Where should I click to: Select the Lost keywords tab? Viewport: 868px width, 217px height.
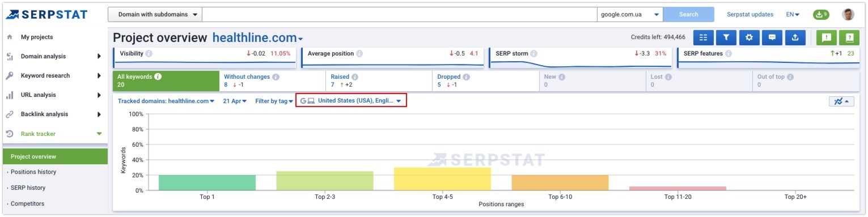699,81
